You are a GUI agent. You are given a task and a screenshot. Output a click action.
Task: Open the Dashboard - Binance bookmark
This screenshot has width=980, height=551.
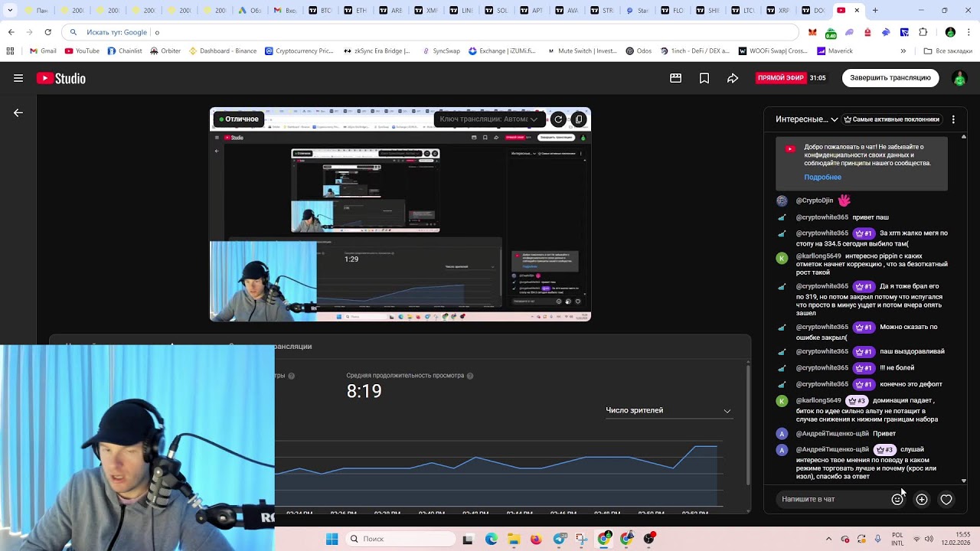tap(222, 51)
